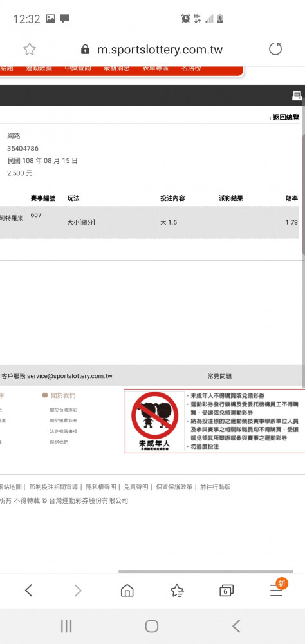Open the 最新消息 menu tab
305x644 pixels.
(116, 68)
